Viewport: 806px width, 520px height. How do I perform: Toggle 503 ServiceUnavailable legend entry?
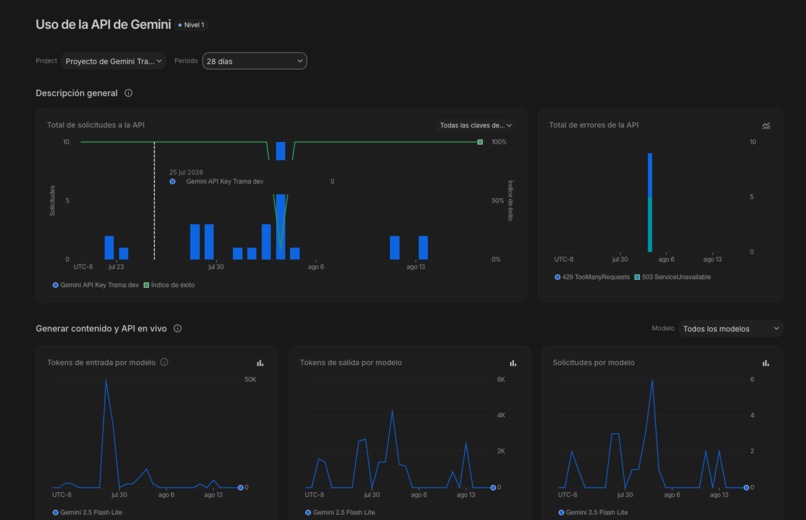pos(673,277)
